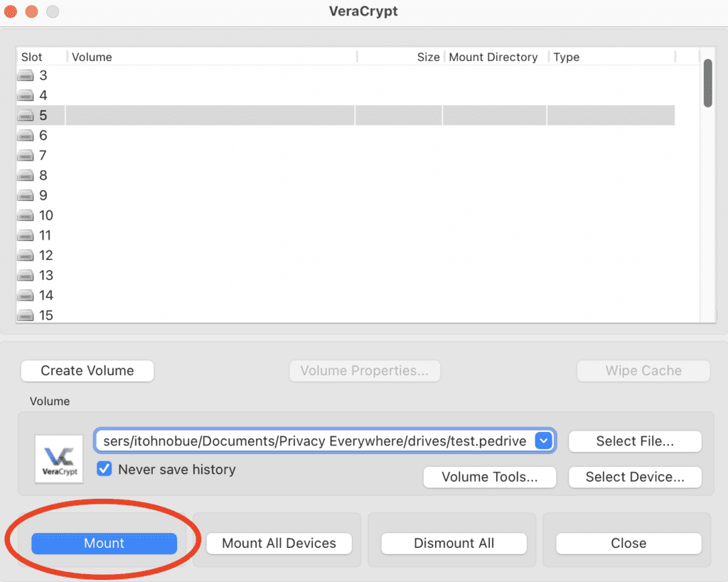
Task: Uncheck Never save history checkbox
Action: click(105, 469)
